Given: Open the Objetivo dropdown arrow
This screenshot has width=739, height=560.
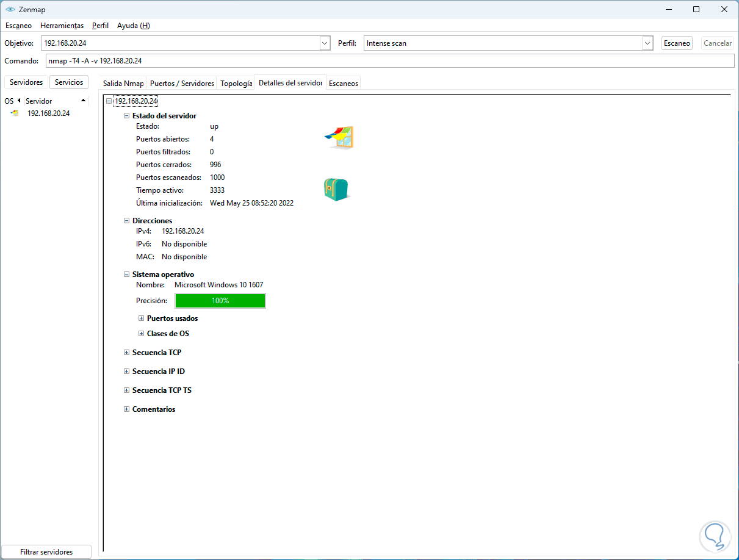Looking at the screenshot, I should pos(325,43).
